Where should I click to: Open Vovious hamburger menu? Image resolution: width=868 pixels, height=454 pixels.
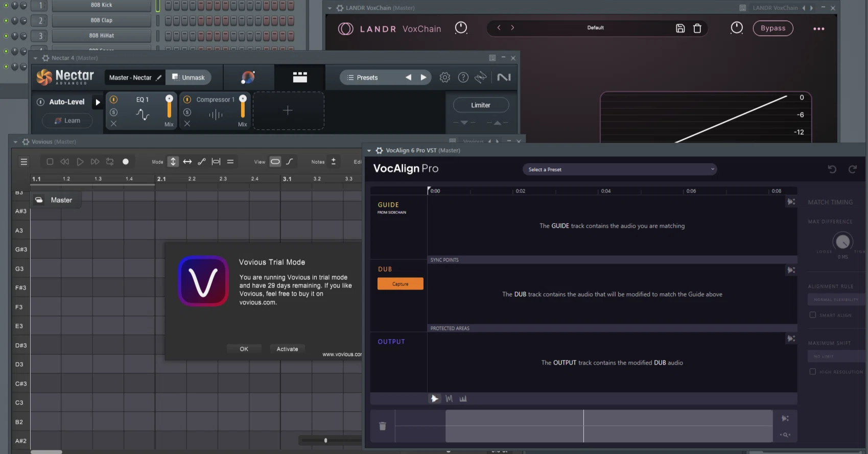tap(24, 162)
